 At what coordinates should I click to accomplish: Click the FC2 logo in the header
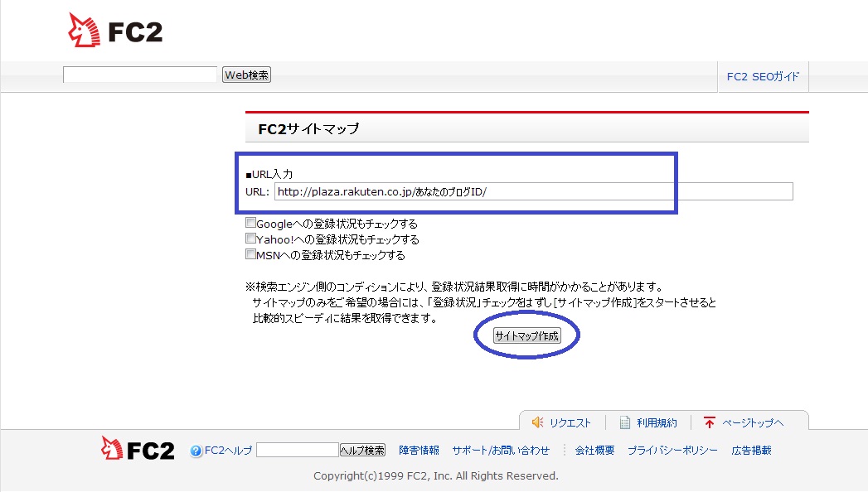click(x=115, y=31)
